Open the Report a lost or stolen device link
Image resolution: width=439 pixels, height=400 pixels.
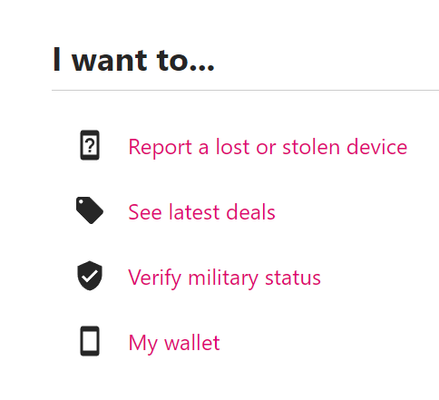point(268,147)
